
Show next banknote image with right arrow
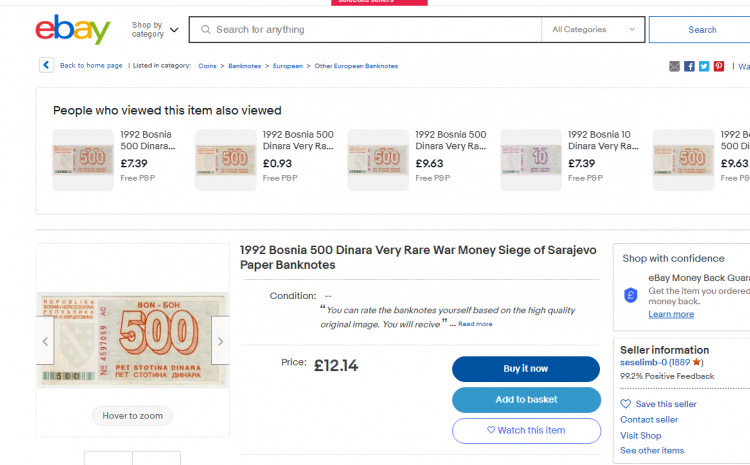220,342
